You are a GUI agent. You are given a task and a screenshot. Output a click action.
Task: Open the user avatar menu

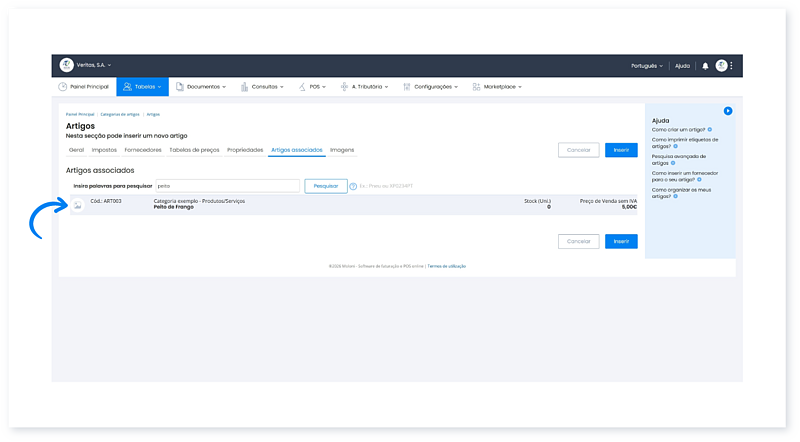(721, 66)
